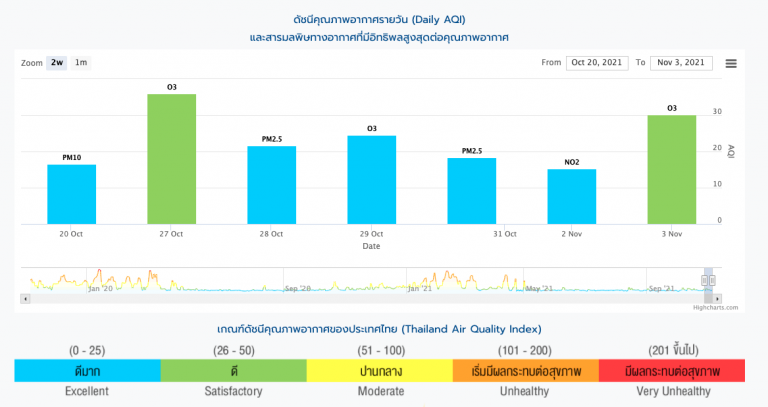This screenshot has width=768, height=407.
Task: Click the green O3 bar for 27 Oct
Action: [172, 160]
